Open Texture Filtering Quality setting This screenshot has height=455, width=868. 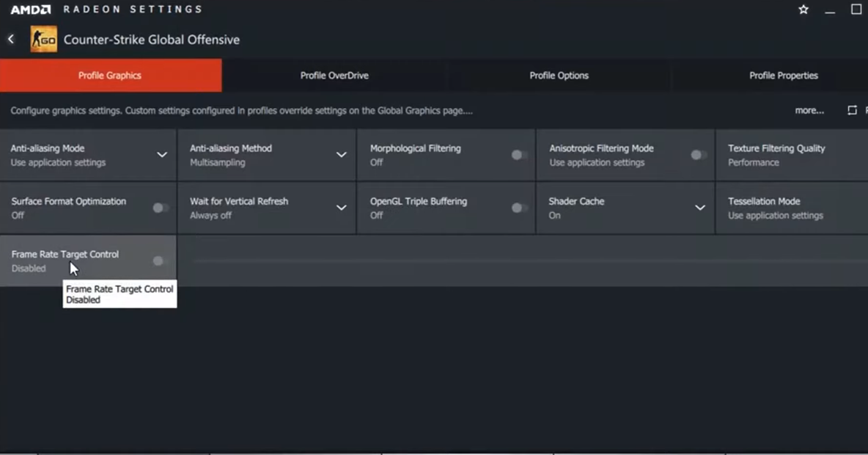coord(792,155)
